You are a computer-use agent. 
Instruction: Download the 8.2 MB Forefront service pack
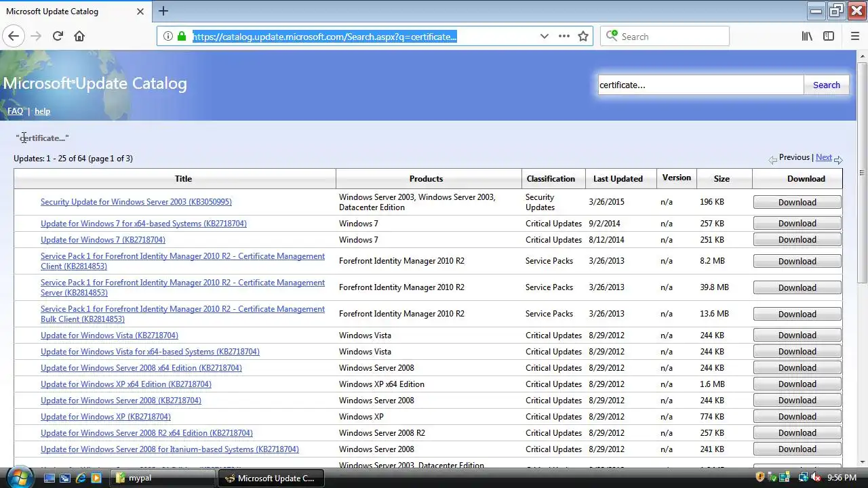[x=797, y=261]
